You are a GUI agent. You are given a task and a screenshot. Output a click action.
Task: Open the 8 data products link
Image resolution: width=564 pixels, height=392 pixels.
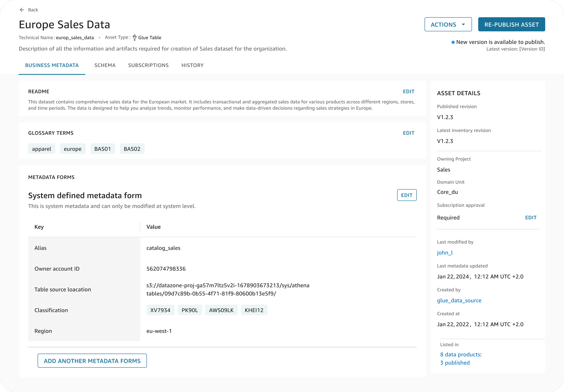coord(460,355)
